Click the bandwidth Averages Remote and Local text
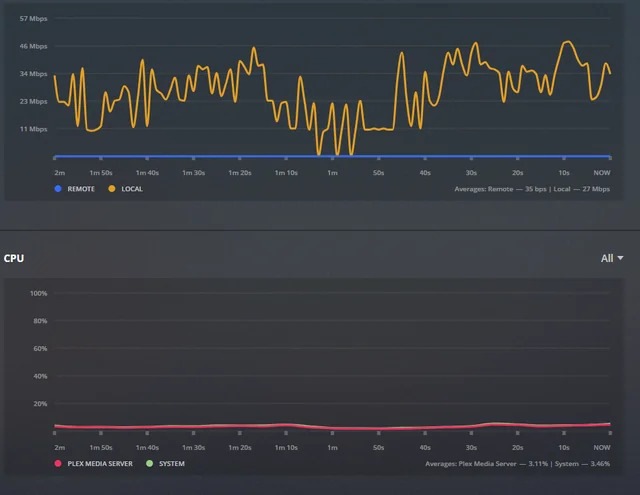Image resolution: width=640 pixels, height=495 pixels. 532,188
